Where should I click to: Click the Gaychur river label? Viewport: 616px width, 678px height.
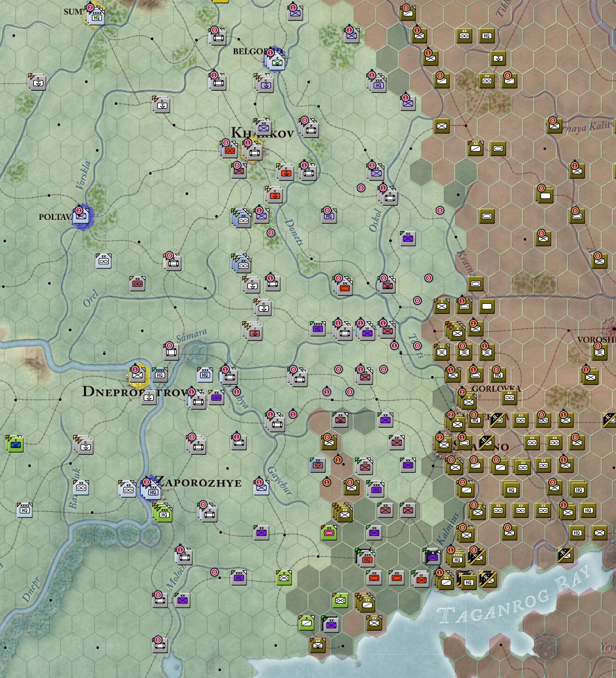point(280,480)
